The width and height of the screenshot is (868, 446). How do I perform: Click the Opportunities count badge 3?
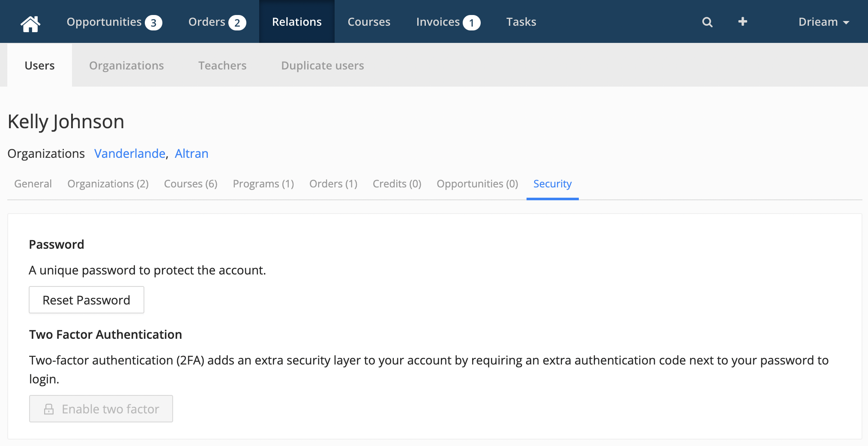pos(153,23)
